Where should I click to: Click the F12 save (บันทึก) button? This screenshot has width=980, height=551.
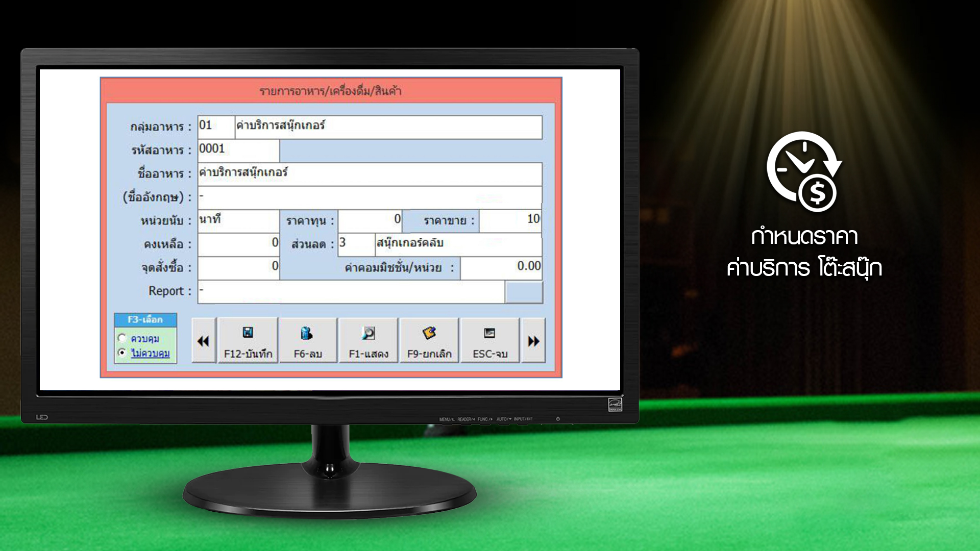pyautogui.click(x=248, y=340)
